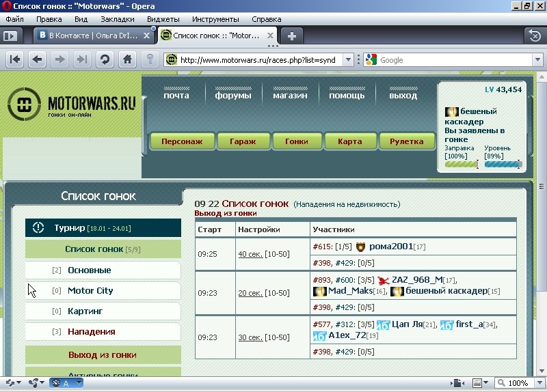Expand the Opera Link dropdown arrow
This screenshot has width=547, height=392.
(18, 383)
